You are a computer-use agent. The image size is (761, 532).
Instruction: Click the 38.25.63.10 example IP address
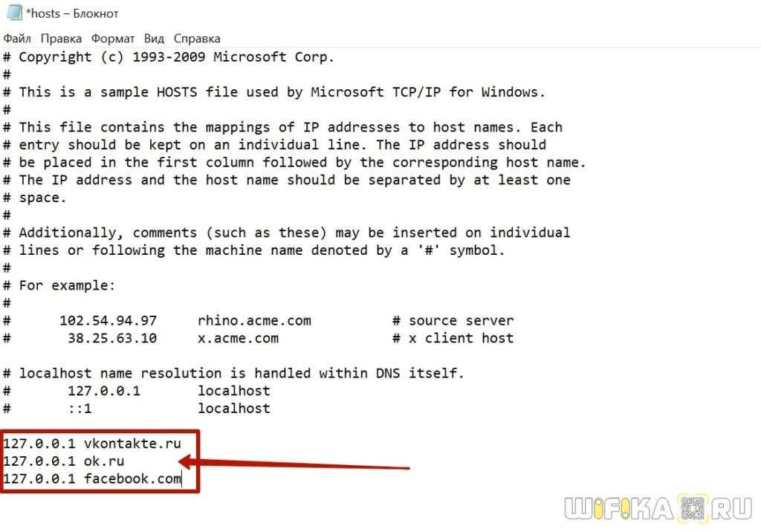[112, 338]
